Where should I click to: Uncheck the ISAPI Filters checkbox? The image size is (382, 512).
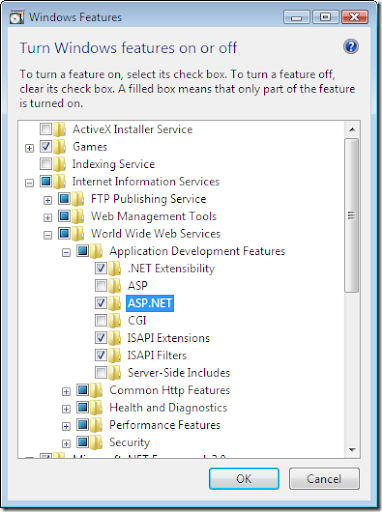[x=101, y=355]
